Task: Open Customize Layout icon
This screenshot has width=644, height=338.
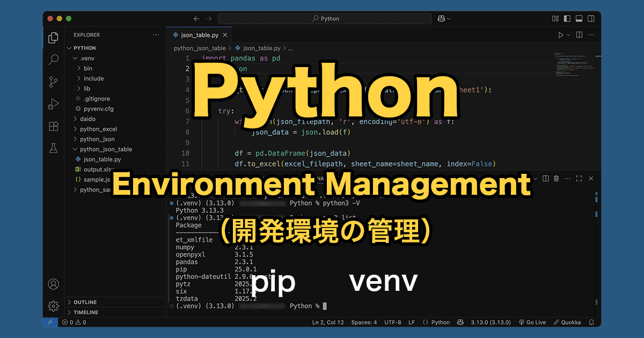Action: [x=555, y=19]
